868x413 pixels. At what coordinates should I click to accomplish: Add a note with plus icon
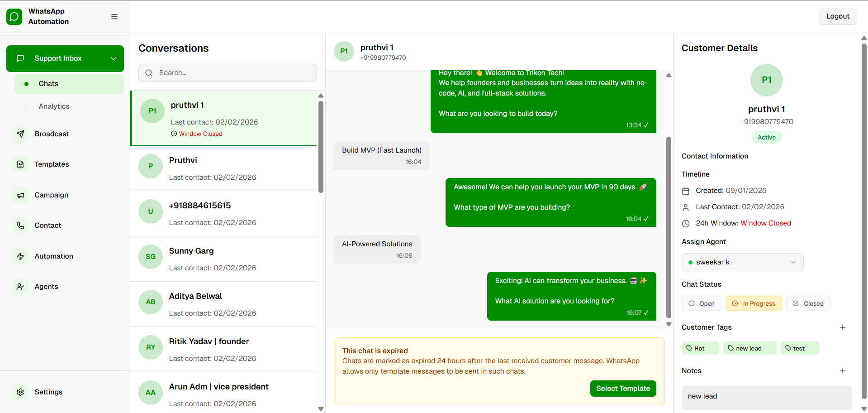point(842,371)
